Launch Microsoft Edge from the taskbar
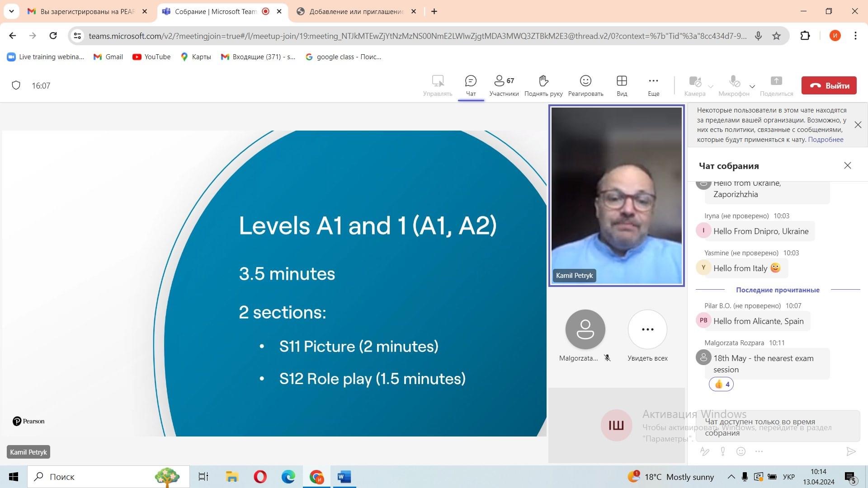Viewport: 868px width, 488px height. point(288,477)
